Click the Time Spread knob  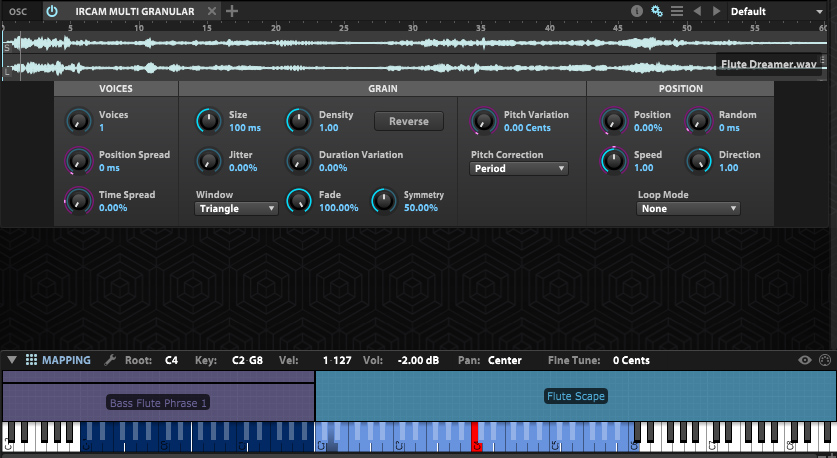pyautogui.click(x=79, y=201)
